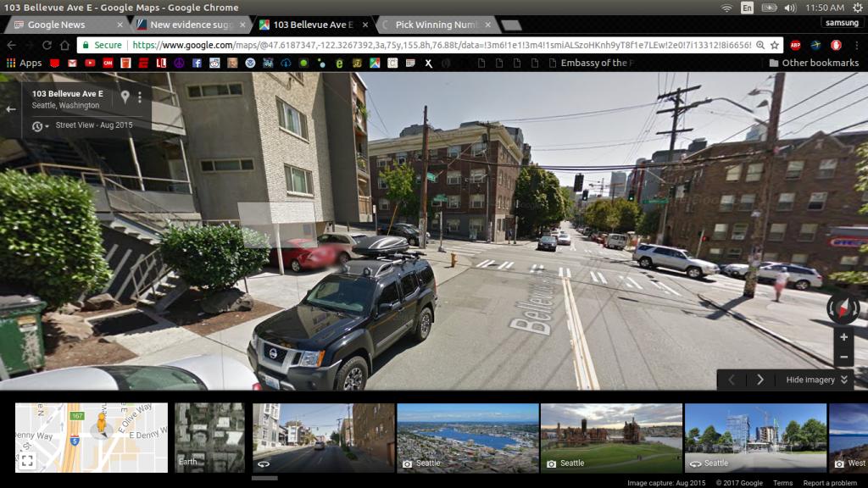Open the Street View date history dropdown
Image resolution: width=868 pixels, height=488 pixels.
pyautogui.click(x=40, y=126)
